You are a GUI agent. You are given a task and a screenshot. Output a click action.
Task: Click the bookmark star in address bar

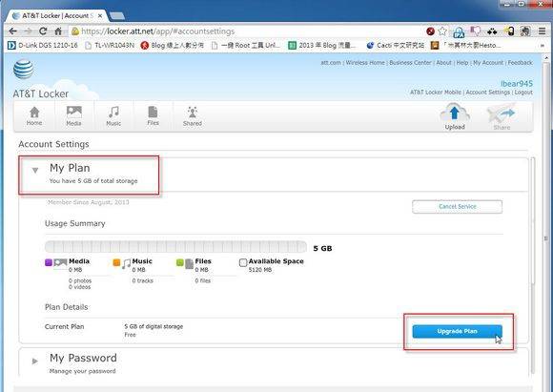pyautogui.click(x=442, y=31)
